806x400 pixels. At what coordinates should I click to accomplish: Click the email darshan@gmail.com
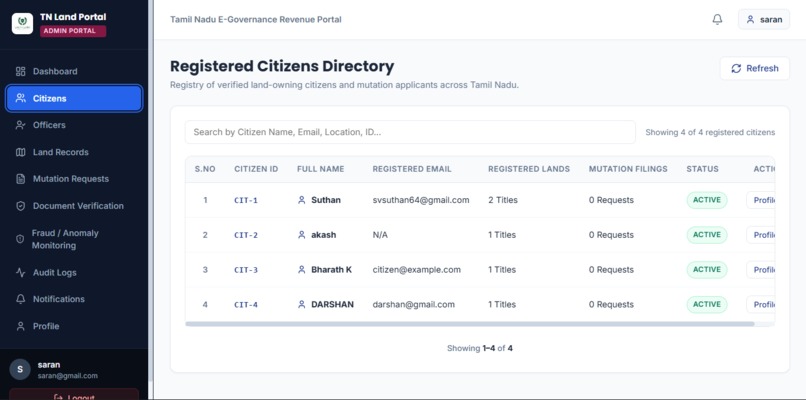pyautogui.click(x=414, y=304)
